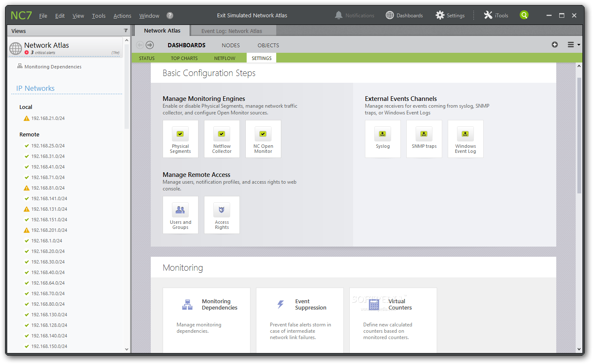Click the IP Networks heading
The image size is (593, 364).
coord(35,88)
